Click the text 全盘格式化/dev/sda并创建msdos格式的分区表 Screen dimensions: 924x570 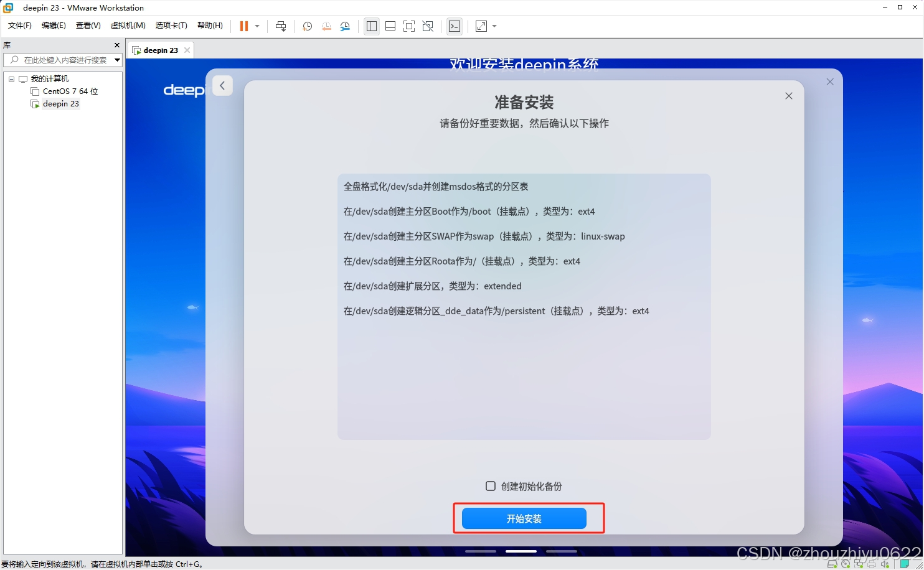pos(436,187)
